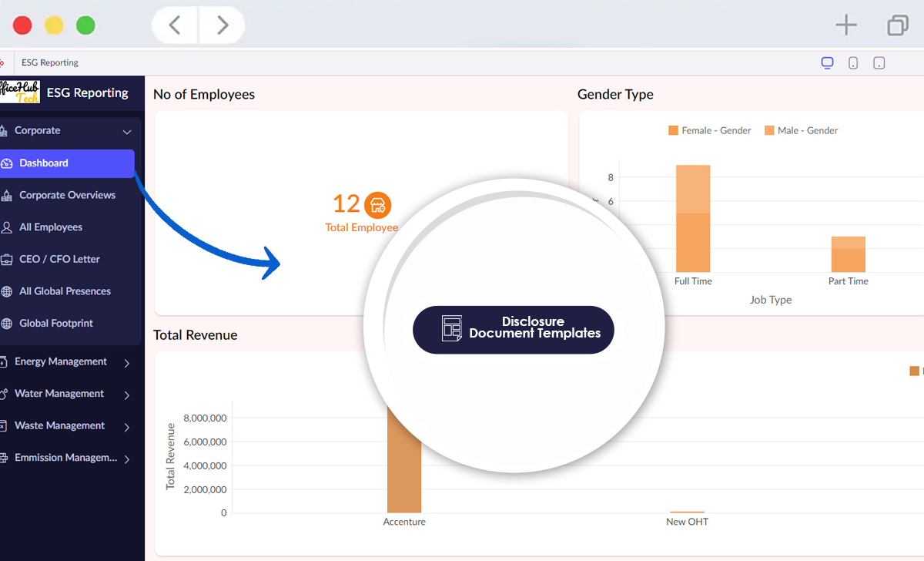Switch to desktop view icon

coord(827,63)
